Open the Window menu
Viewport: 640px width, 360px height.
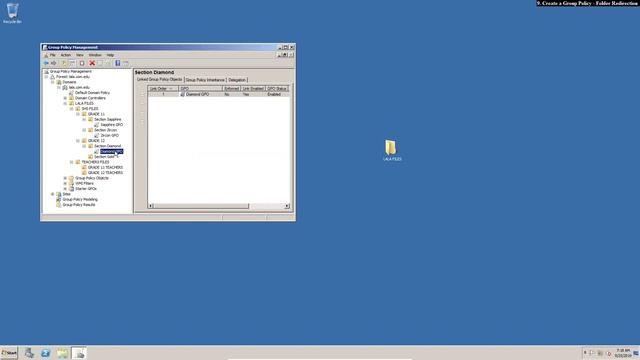click(95, 55)
